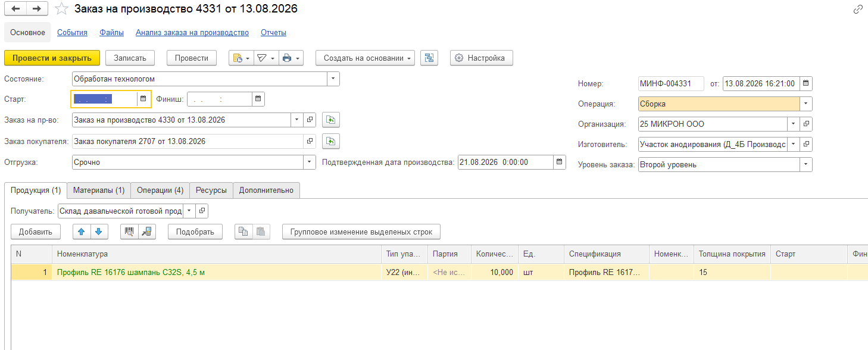Viewport: 868px width, 350px height.
Task: Open События link
Action: click(x=72, y=33)
